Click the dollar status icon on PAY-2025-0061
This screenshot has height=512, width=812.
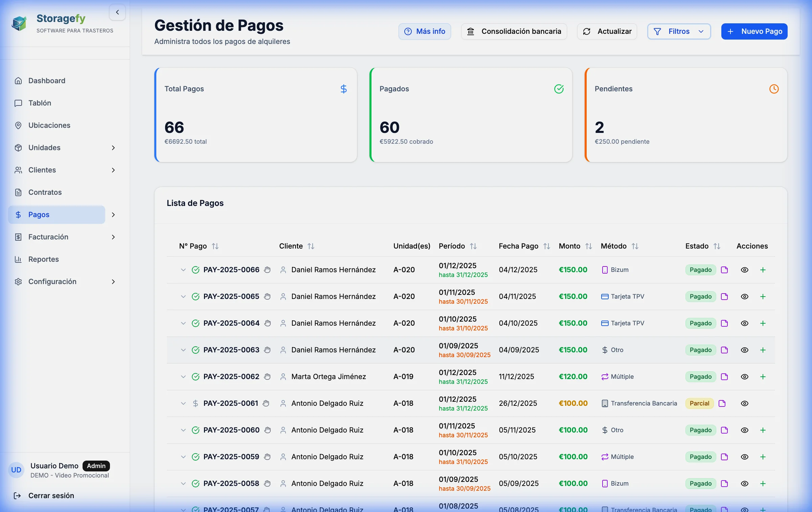196,403
